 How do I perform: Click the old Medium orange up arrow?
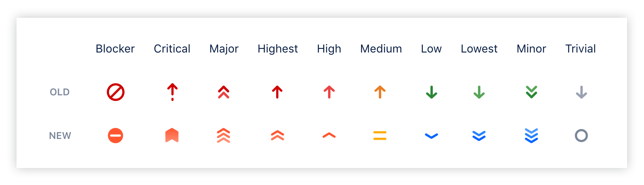pyautogui.click(x=380, y=92)
